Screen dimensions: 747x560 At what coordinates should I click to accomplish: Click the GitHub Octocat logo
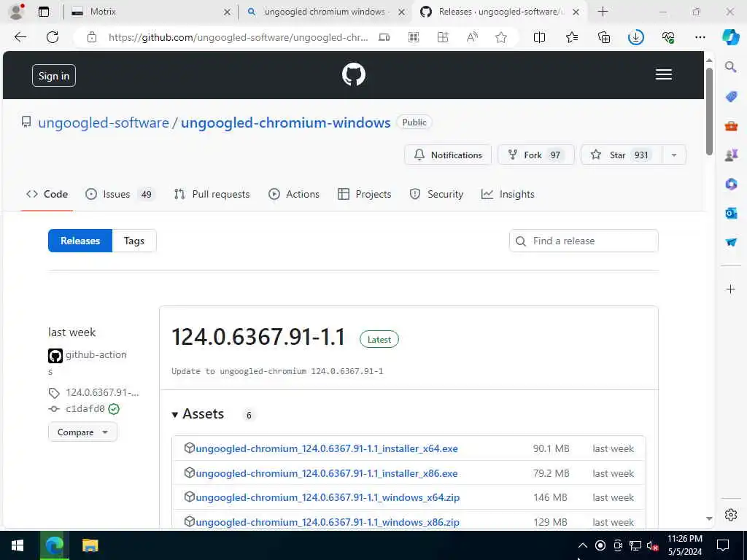[354, 75]
